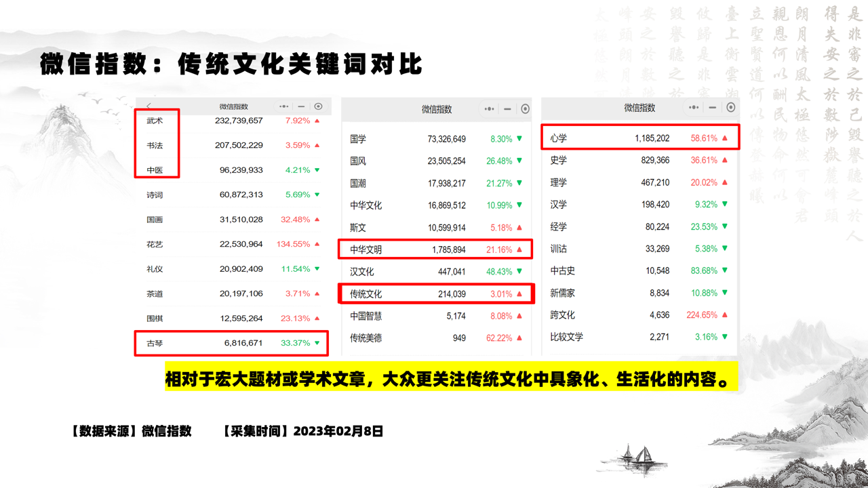Click the minus icon in the 武术 panel header
The width and height of the screenshot is (868, 488).
(x=301, y=106)
